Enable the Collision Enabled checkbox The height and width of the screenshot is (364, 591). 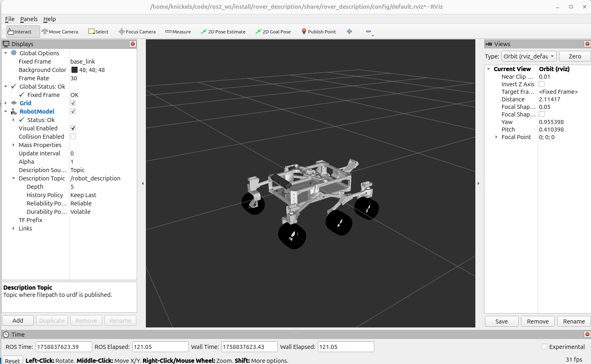[x=73, y=136]
